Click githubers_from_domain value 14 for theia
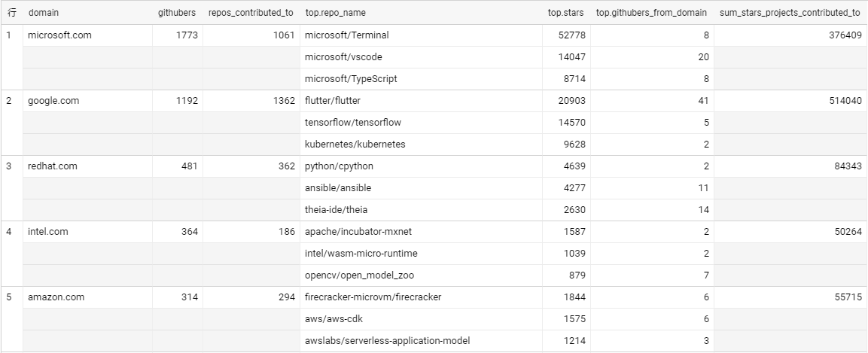This screenshot has height=353, width=868. pos(704,210)
